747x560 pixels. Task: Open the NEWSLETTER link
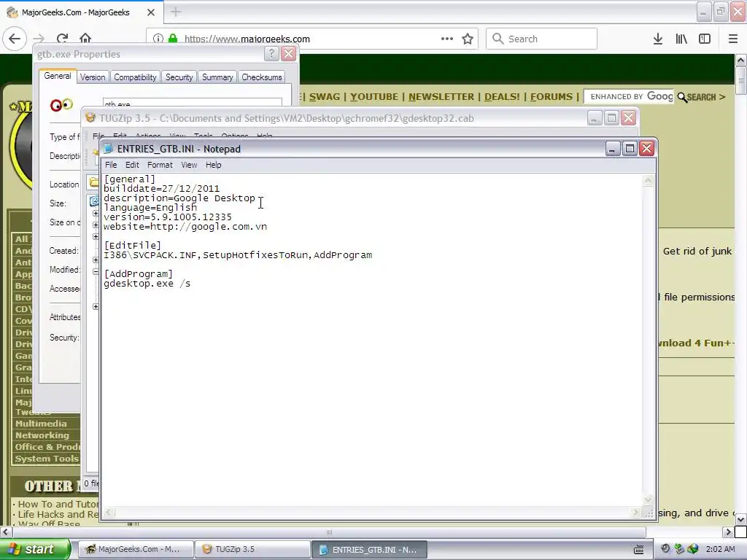coord(441,97)
